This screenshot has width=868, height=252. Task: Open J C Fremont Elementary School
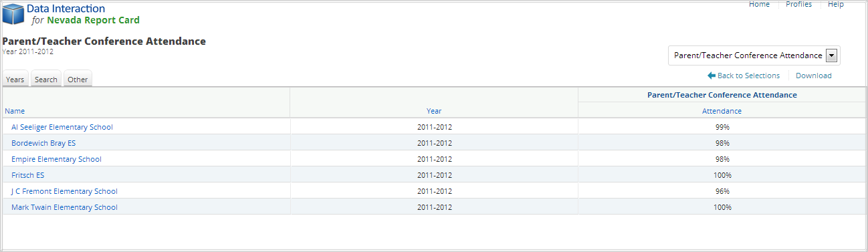pyautogui.click(x=64, y=191)
